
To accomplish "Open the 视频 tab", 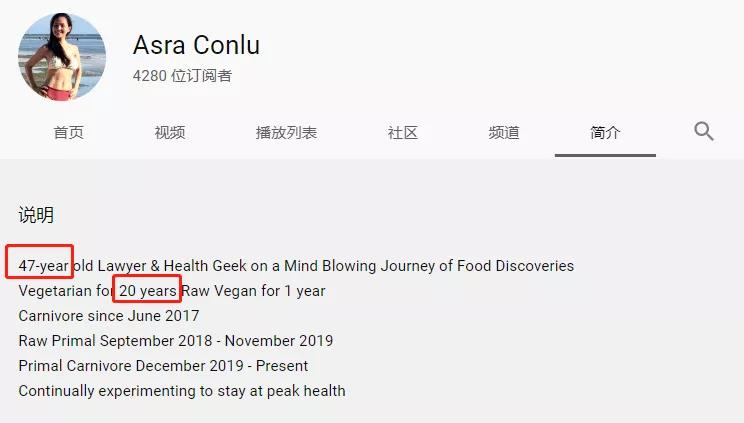I will 170,132.
